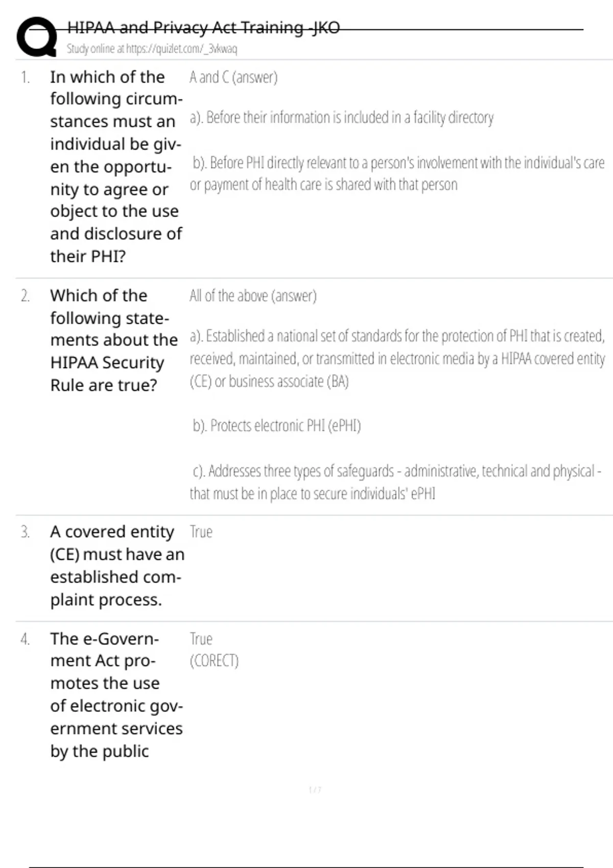Image resolution: width=613 pixels, height=868 pixels.
Task: Select the national set of standards option
Action: tap(397, 358)
